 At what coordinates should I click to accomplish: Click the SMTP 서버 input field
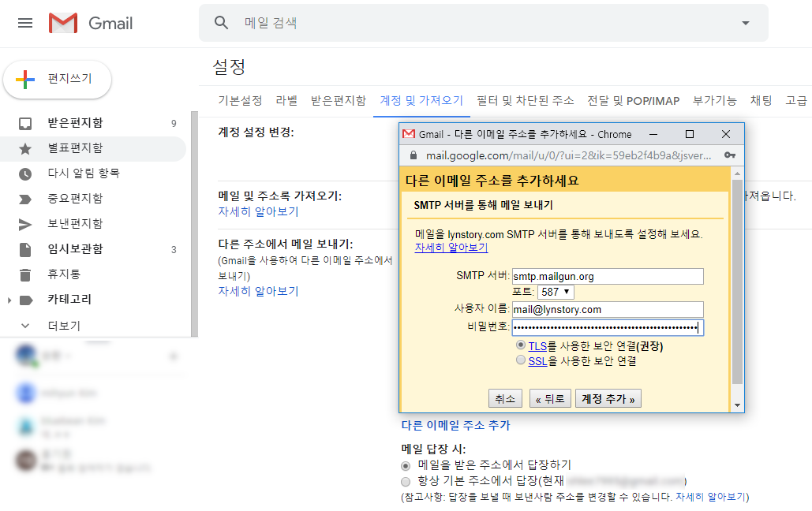(608, 277)
